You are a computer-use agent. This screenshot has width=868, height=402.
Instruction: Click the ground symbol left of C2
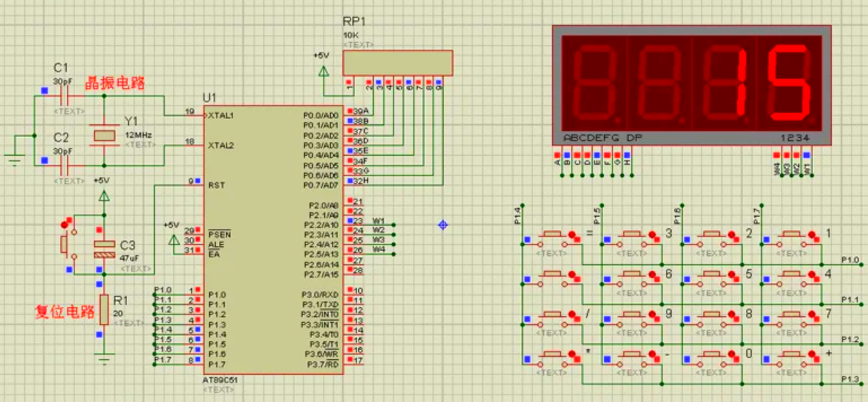15,160
